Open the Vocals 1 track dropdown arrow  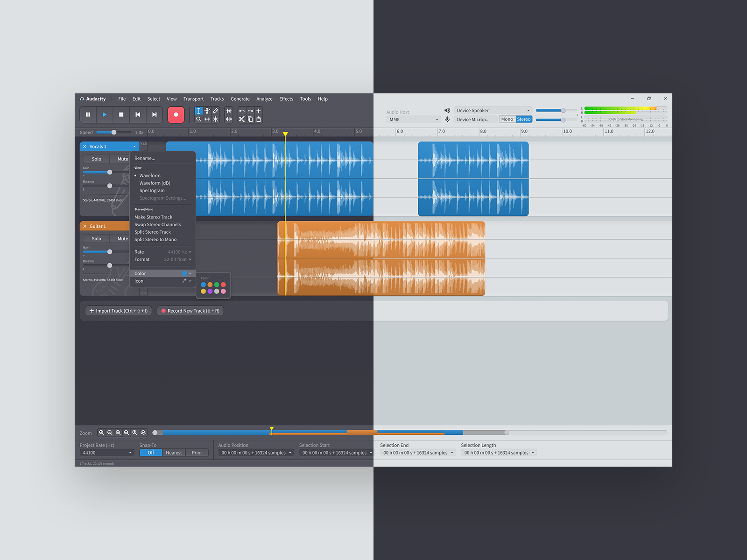[134, 147]
